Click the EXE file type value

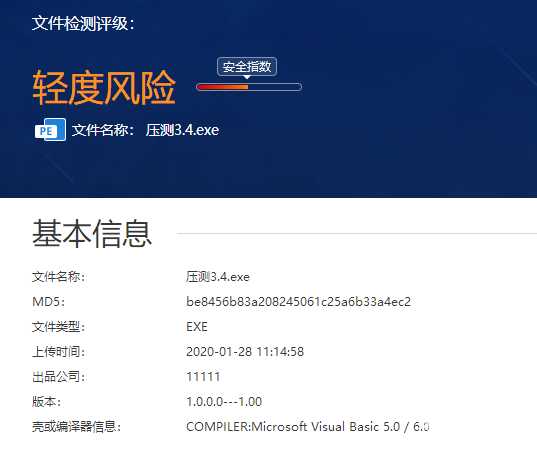(197, 327)
